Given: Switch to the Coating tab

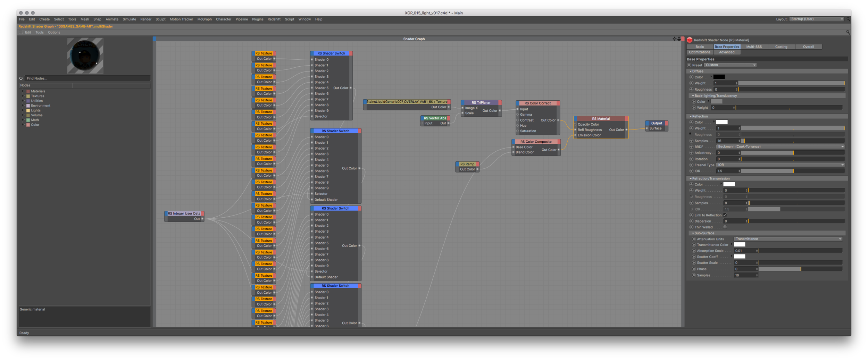Looking at the screenshot, I should pyautogui.click(x=781, y=47).
